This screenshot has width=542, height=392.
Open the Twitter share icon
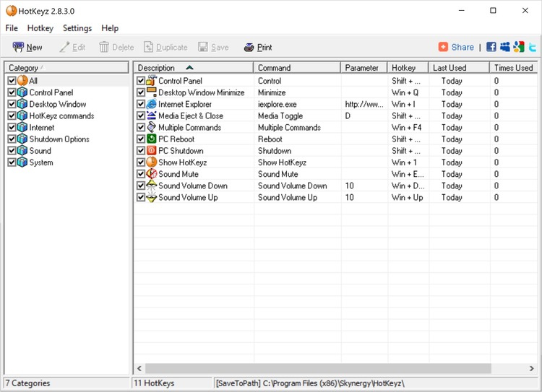(533, 47)
